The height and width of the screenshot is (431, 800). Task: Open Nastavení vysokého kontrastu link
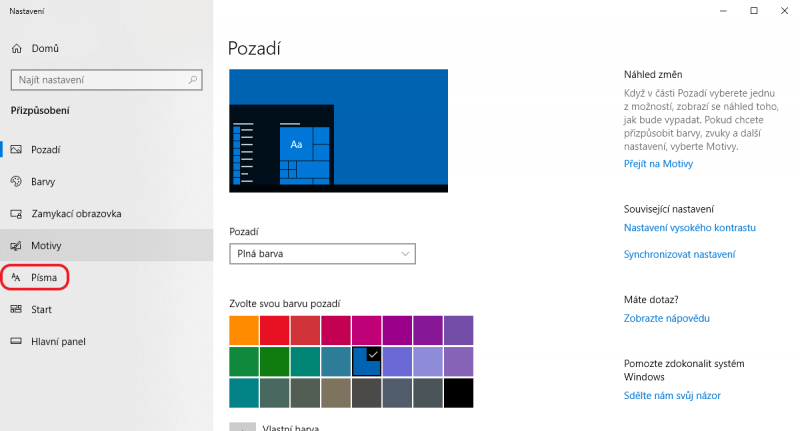coord(687,228)
